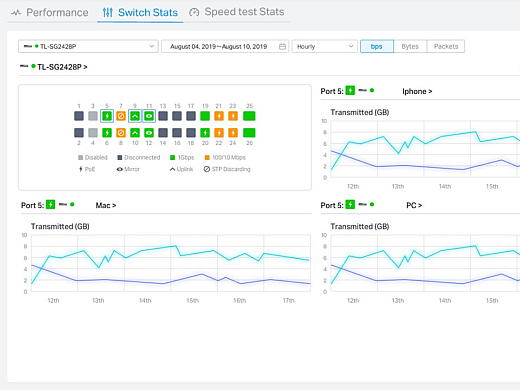This screenshot has width=520, height=390.
Task: Select disconnected port 17
Action: pyautogui.click(x=191, y=116)
